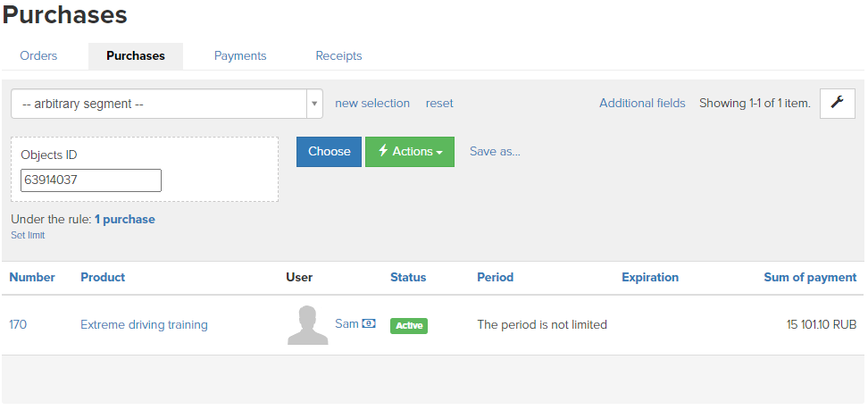Click the Active status badge
The height and width of the screenshot is (410, 868).
pyautogui.click(x=409, y=326)
